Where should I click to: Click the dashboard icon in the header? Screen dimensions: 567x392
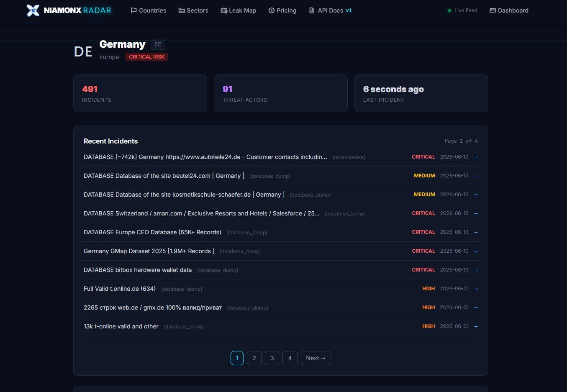(493, 10)
